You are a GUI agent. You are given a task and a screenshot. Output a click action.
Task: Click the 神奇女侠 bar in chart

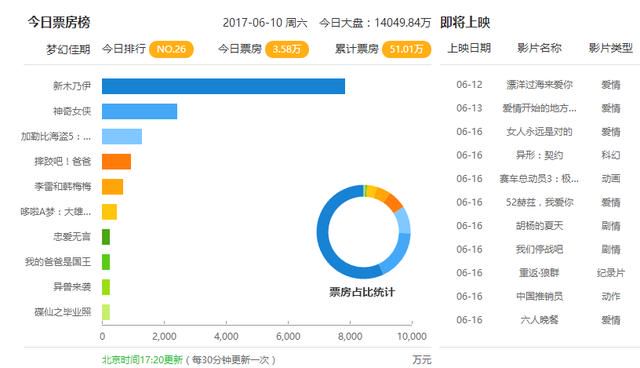(140, 111)
